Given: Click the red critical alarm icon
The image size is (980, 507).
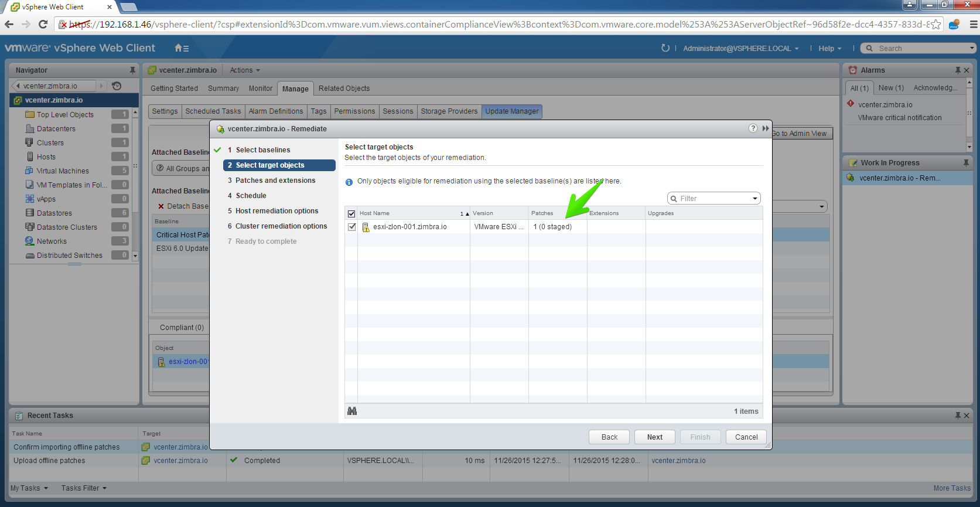Looking at the screenshot, I should point(851,104).
